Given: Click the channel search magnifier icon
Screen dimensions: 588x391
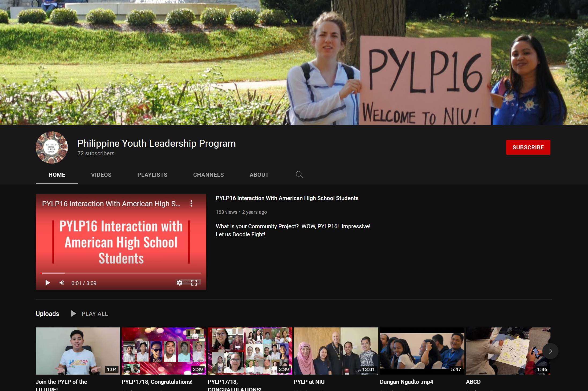Looking at the screenshot, I should (299, 175).
